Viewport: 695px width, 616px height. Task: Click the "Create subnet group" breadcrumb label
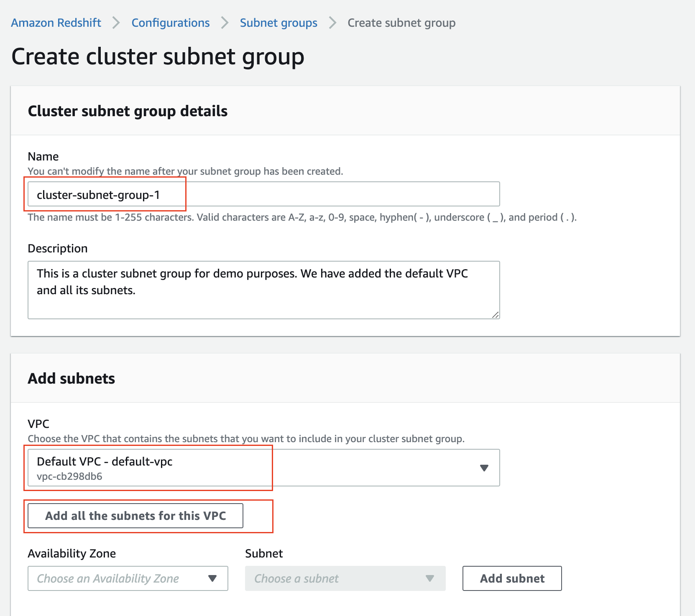[401, 23]
